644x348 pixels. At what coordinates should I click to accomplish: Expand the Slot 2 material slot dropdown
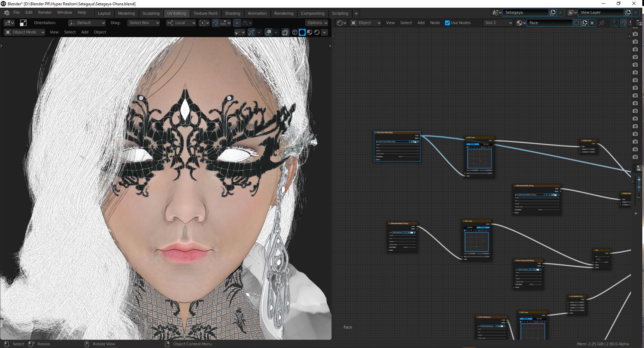[x=498, y=23]
